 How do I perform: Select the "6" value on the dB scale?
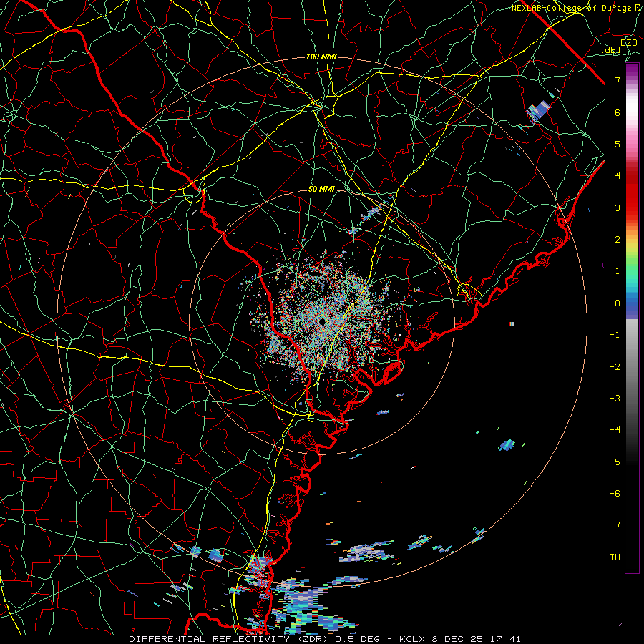(x=618, y=112)
